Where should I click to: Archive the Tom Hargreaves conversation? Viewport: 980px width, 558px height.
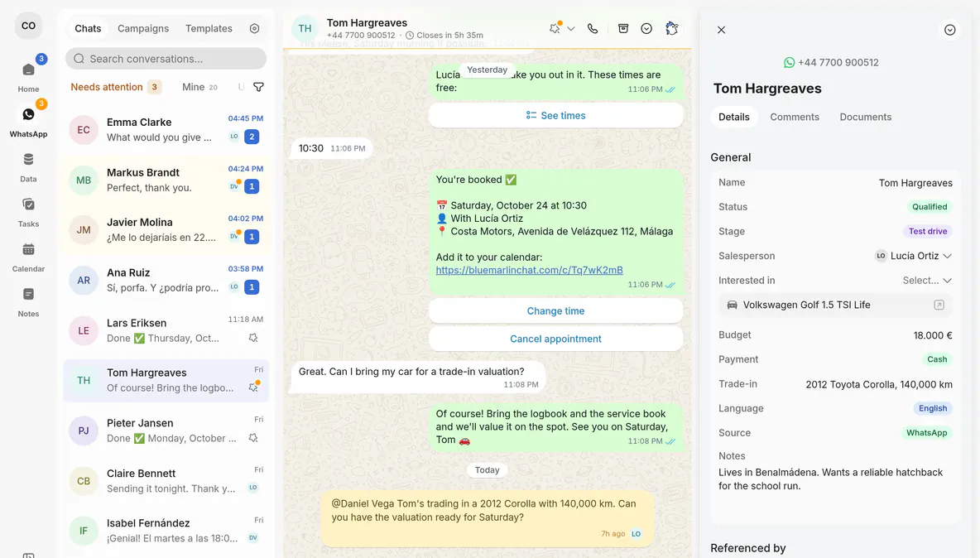[623, 28]
